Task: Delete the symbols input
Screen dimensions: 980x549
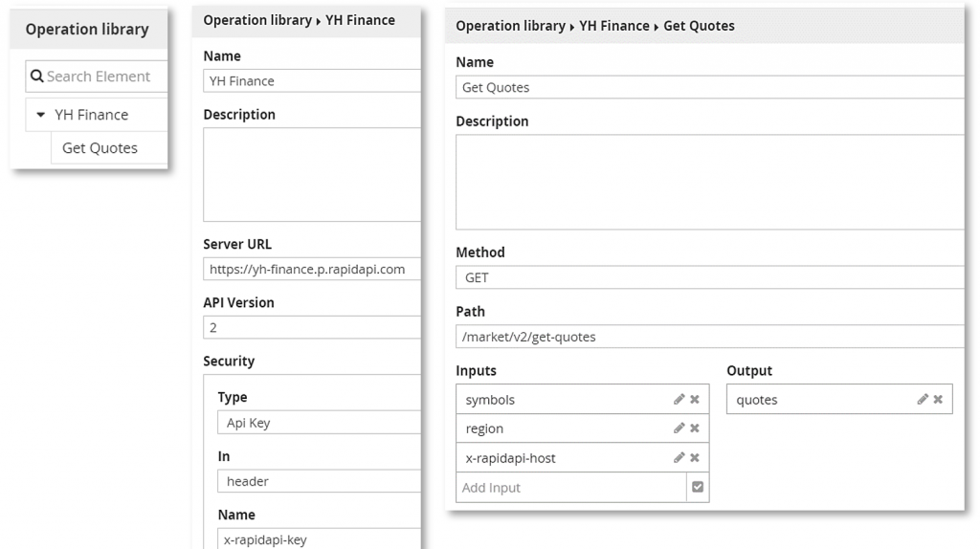Action: point(695,400)
